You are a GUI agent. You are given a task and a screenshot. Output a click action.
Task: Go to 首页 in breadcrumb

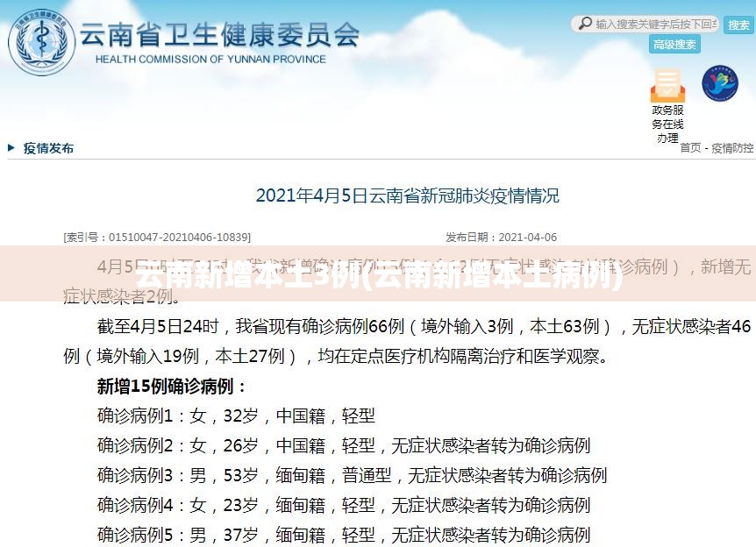click(x=690, y=147)
